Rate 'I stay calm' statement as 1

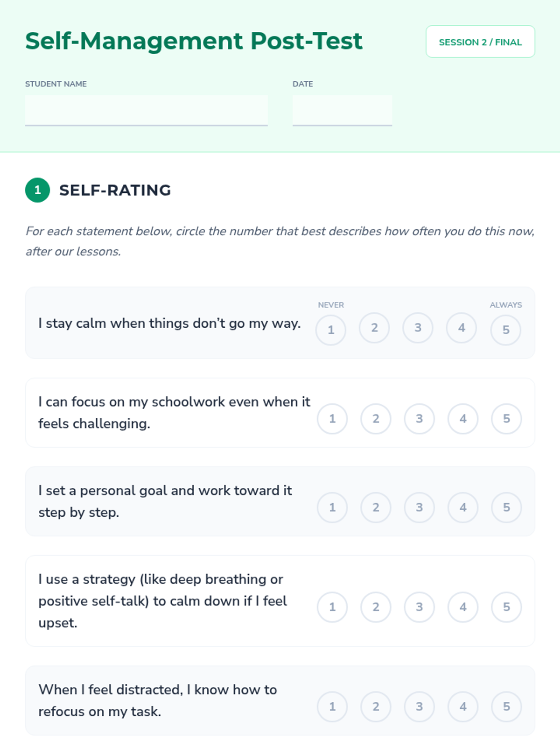tap(331, 330)
